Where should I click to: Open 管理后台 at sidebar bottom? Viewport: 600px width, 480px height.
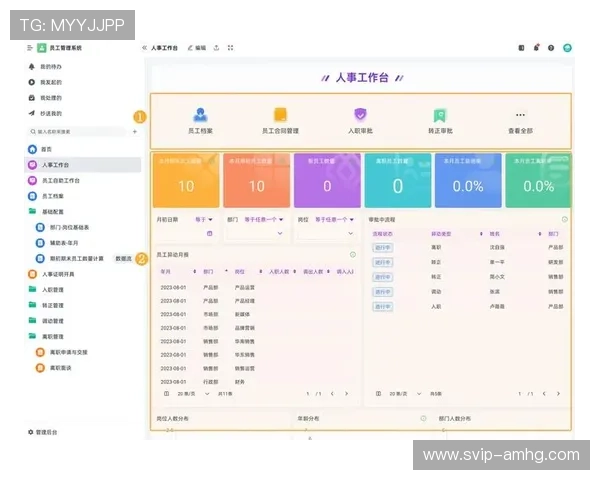click(x=42, y=432)
